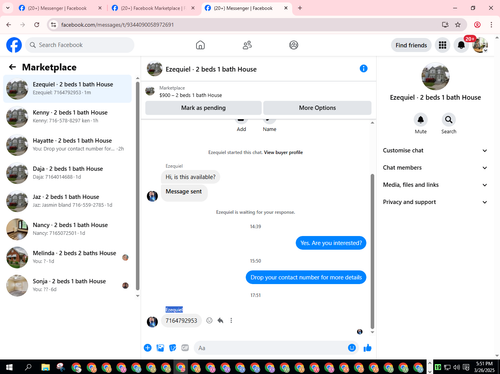Screen dimensions: 500x374
Task: Click 'Drop your contact number' message bubble
Action: pyautogui.click(x=306, y=277)
